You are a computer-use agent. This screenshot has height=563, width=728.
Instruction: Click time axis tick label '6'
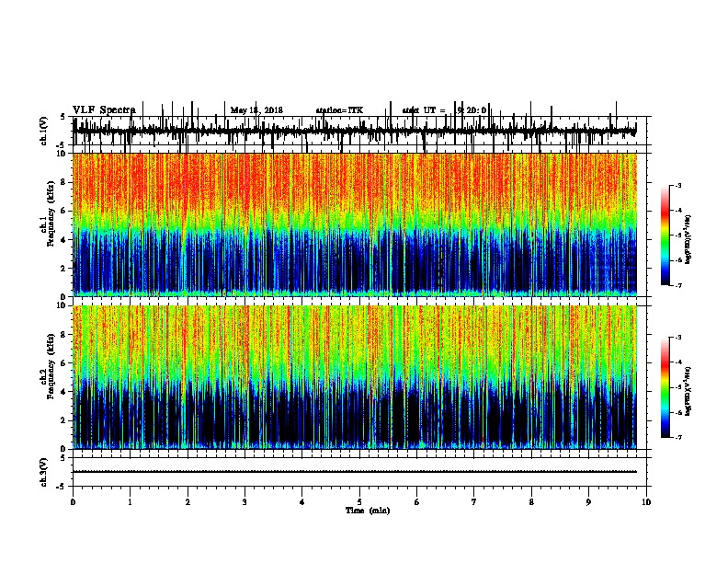(x=417, y=502)
